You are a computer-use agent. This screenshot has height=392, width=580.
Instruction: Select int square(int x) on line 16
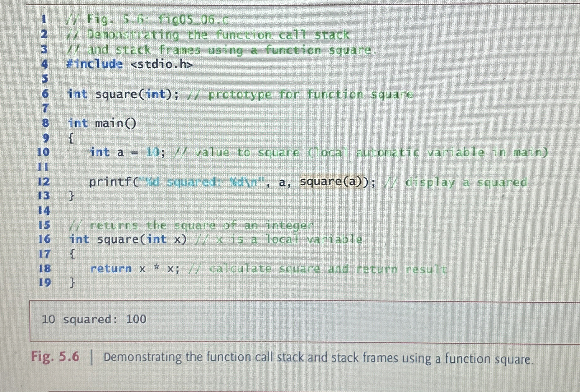(128, 239)
